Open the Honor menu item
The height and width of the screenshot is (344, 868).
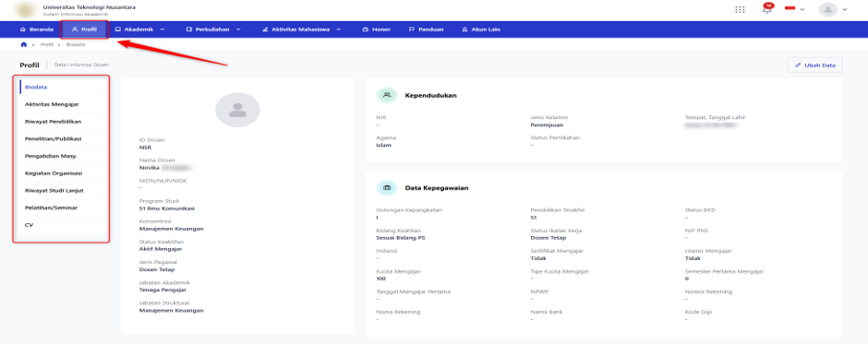click(x=377, y=30)
